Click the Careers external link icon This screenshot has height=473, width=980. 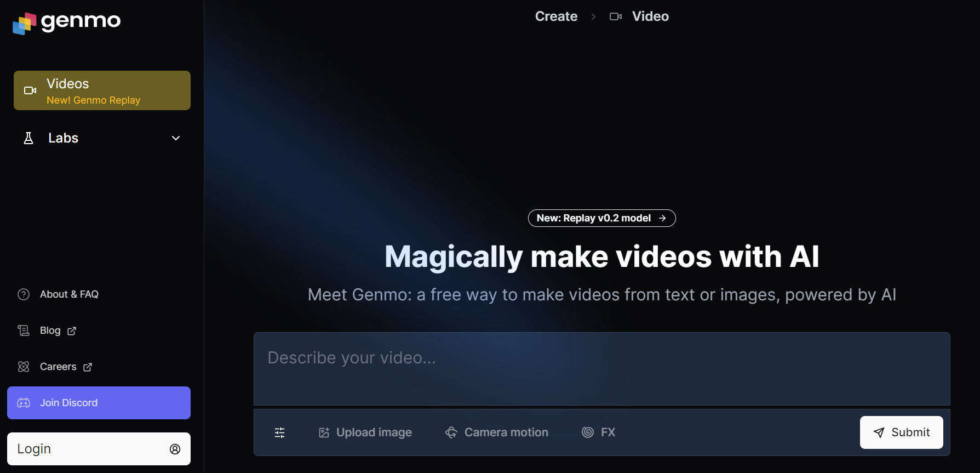coord(88,367)
